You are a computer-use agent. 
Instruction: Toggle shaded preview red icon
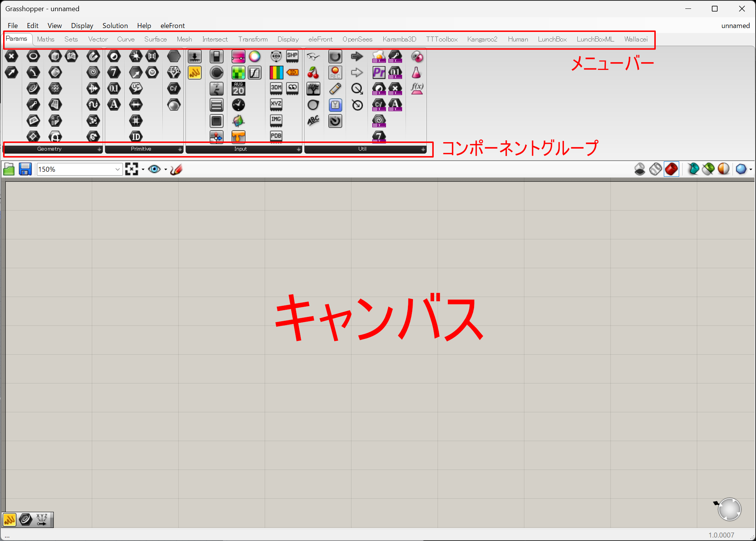tap(671, 169)
